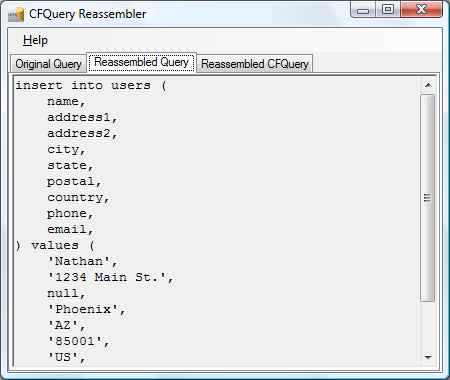Click the scrollbar up arrow
Screen dimensions: 450x380
(428, 85)
